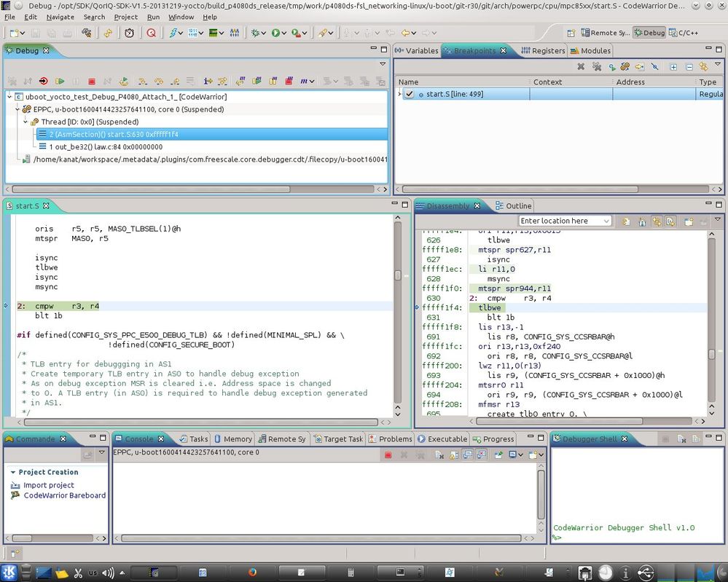Click the Import project link

(x=49, y=485)
